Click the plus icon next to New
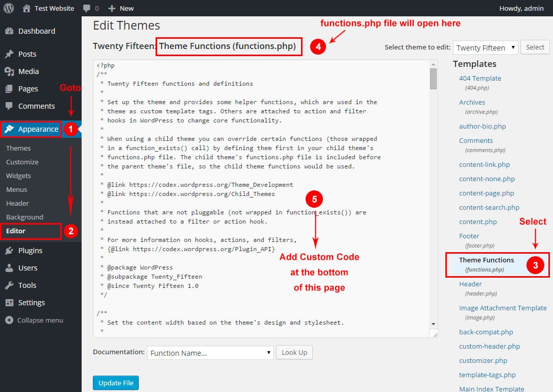This screenshot has height=392, width=553. 112,9
